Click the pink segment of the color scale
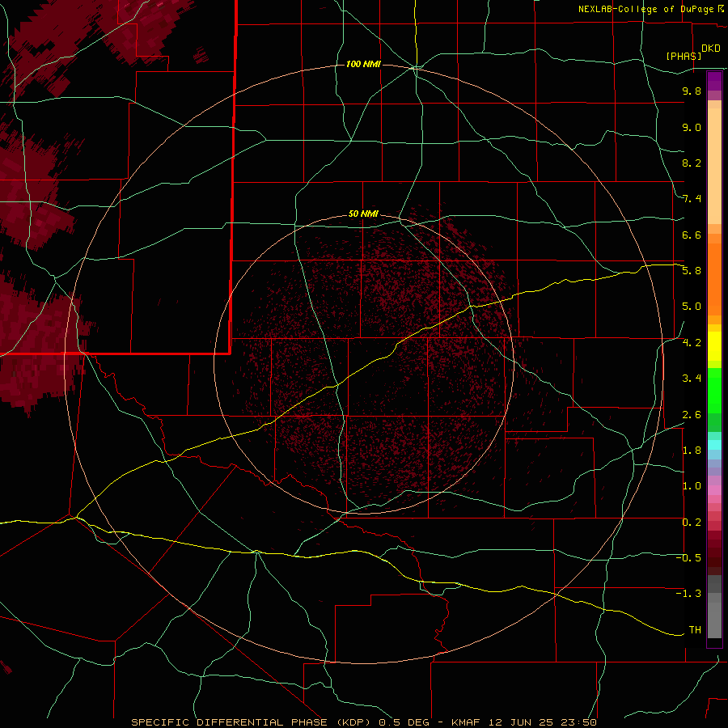Viewport: 728px width, 728px height. (x=714, y=490)
